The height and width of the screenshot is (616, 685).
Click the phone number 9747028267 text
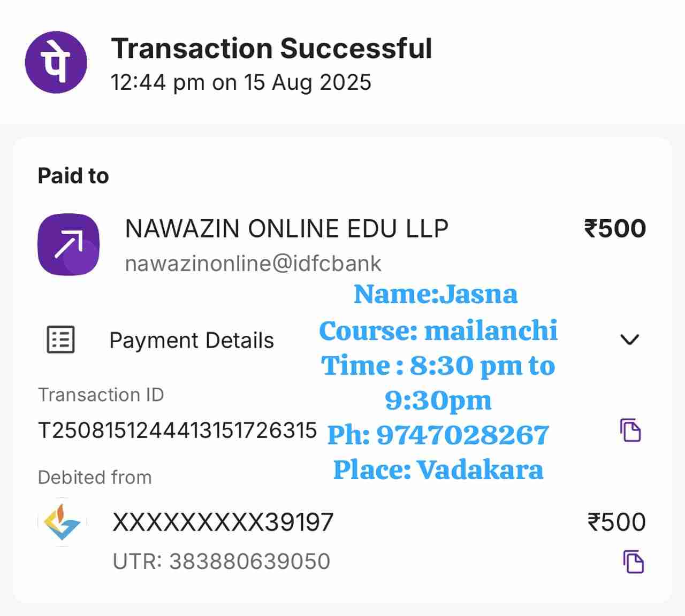point(462,435)
